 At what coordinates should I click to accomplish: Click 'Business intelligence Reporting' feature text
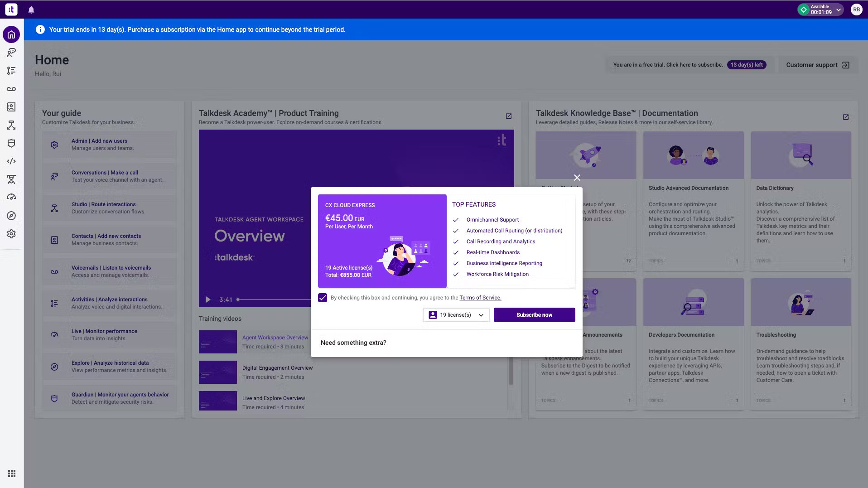504,263
